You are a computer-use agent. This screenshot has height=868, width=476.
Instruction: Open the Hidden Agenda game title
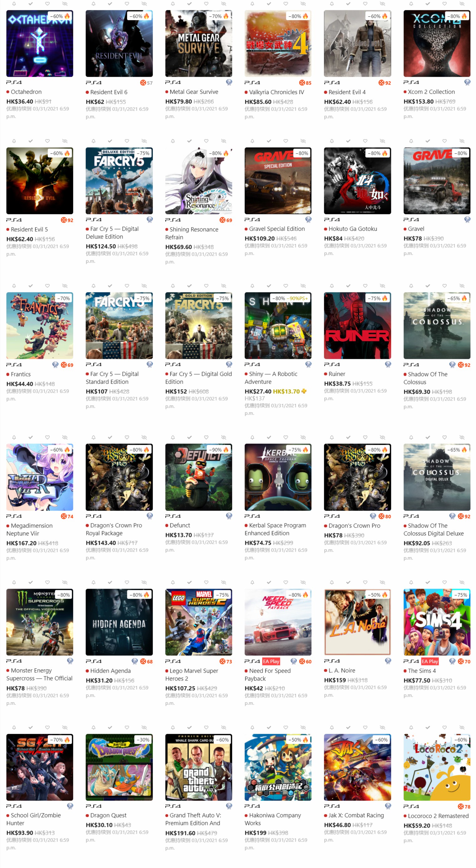[110, 671]
